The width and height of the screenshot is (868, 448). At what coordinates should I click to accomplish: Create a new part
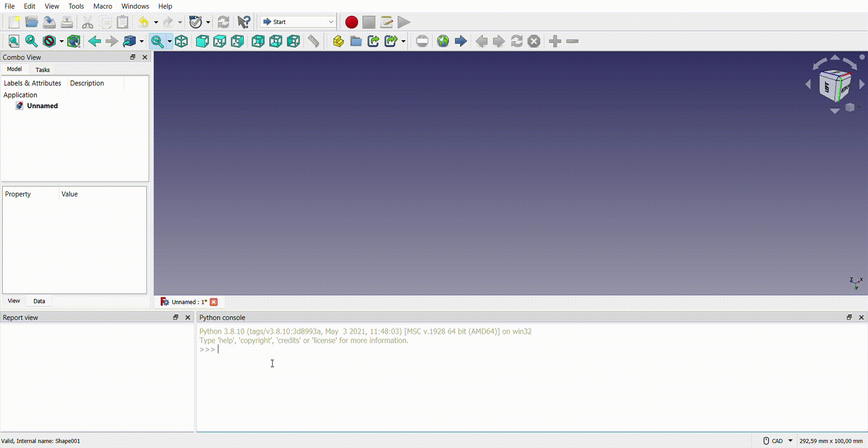338,41
